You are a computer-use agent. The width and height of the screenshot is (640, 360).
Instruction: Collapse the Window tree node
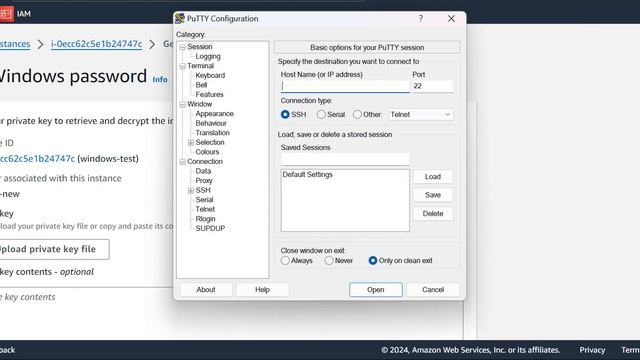pyautogui.click(x=182, y=104)
